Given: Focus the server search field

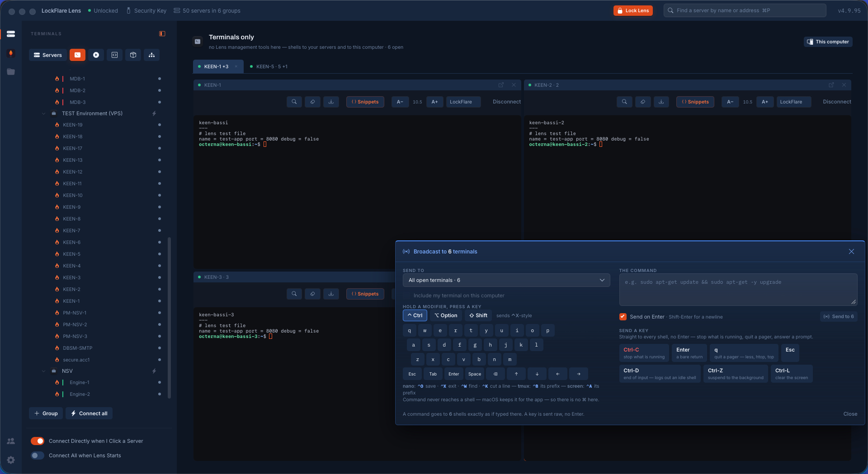Looking at the screenshot, I should tap(745, 10).
